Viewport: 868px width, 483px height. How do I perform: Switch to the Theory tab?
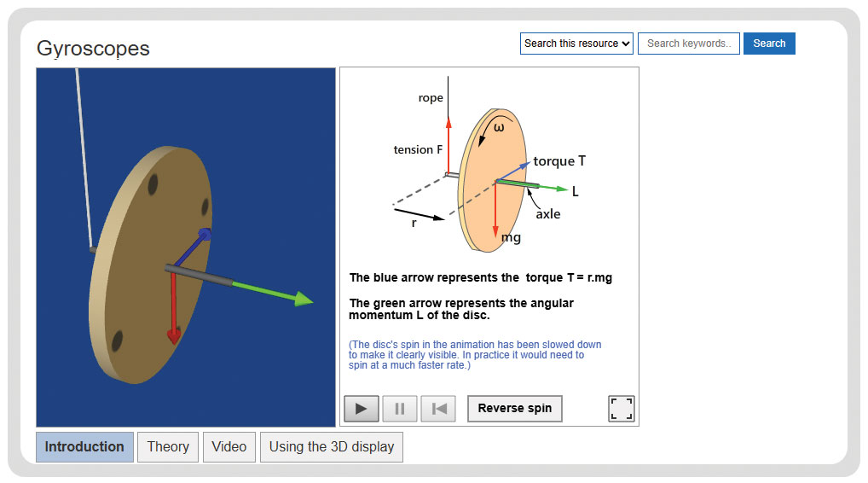pos(168,447)
